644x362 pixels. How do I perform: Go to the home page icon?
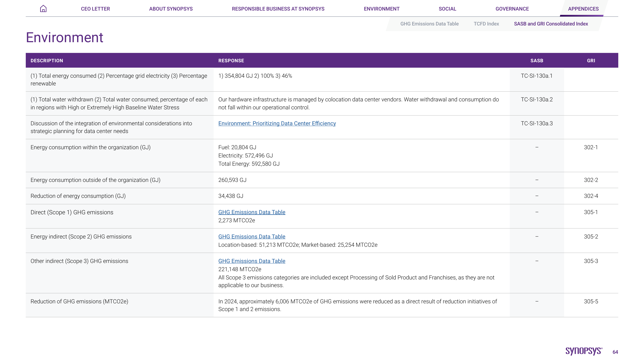[x=43, y=9]
